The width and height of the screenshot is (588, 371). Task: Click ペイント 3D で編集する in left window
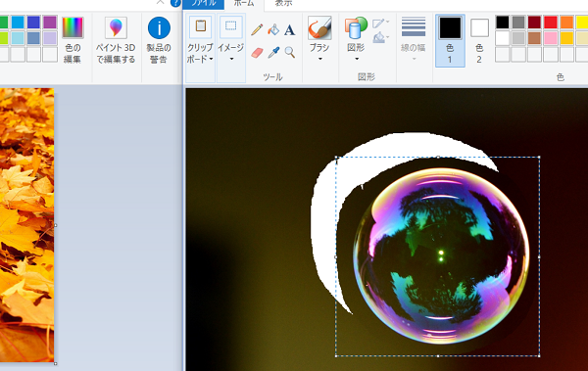click(116, 40)
